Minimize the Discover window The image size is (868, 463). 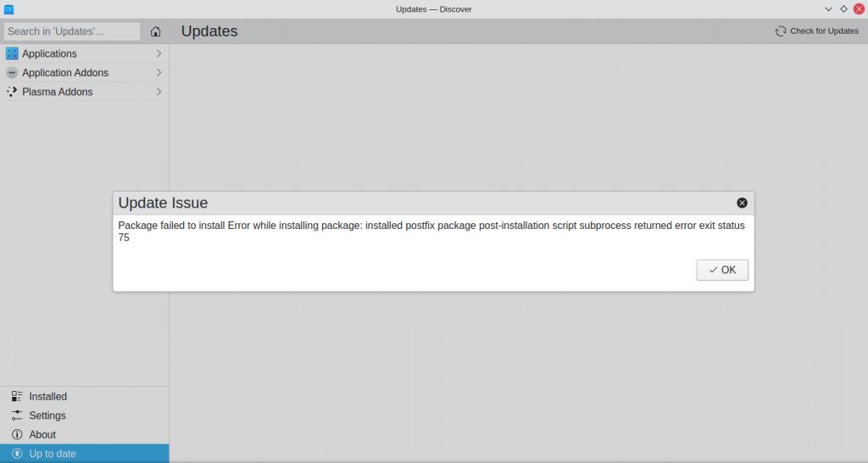click(828, 9)
